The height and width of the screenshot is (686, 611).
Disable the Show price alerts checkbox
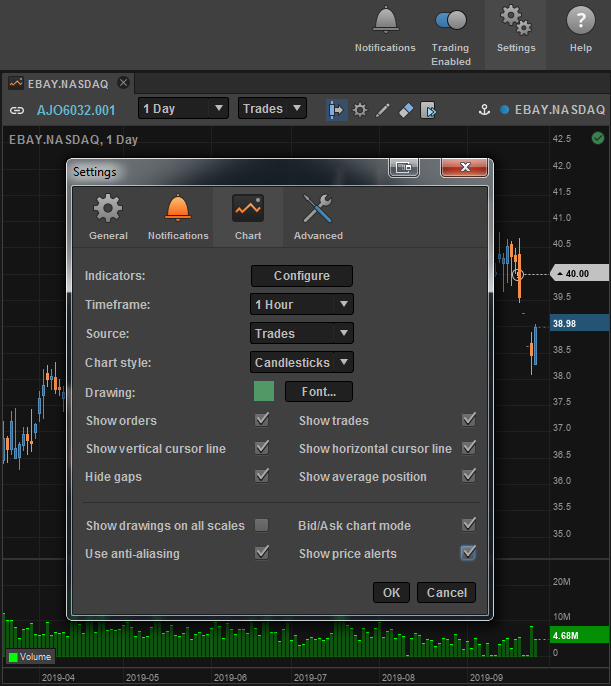tap(468, 553)
